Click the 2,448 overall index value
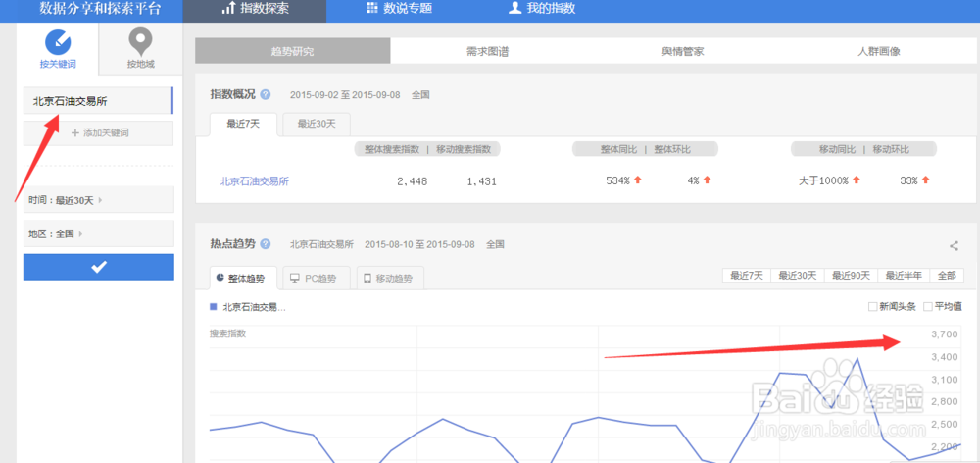This screenshot has height=463, width=980. pyautogui.click(x=412, y=181)
